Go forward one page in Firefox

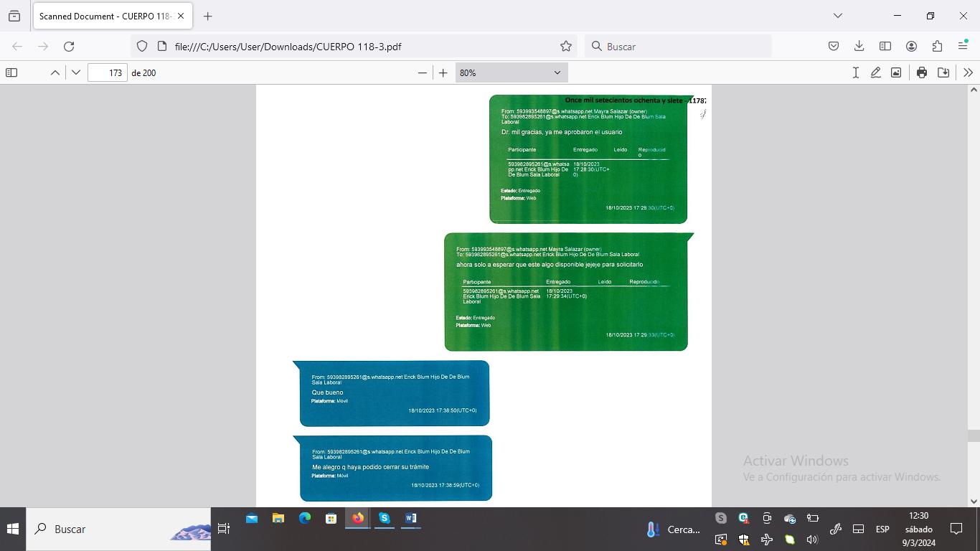[x=43, y=46]
